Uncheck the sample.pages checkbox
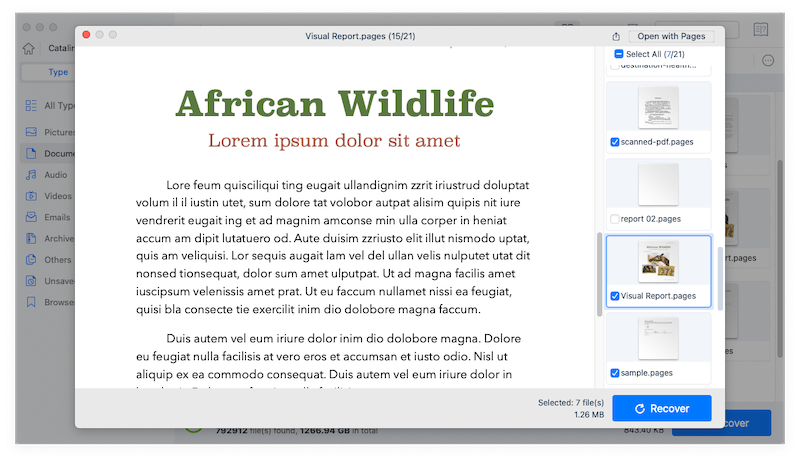Screen dimensions: 800x462 (615, 372)
